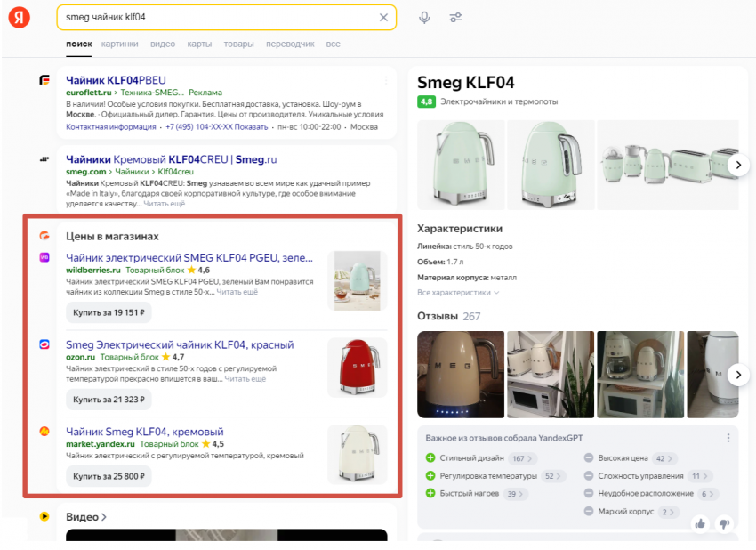Open the "Видео" section heading
The image size is (756, 550).
tap(86, 517)
